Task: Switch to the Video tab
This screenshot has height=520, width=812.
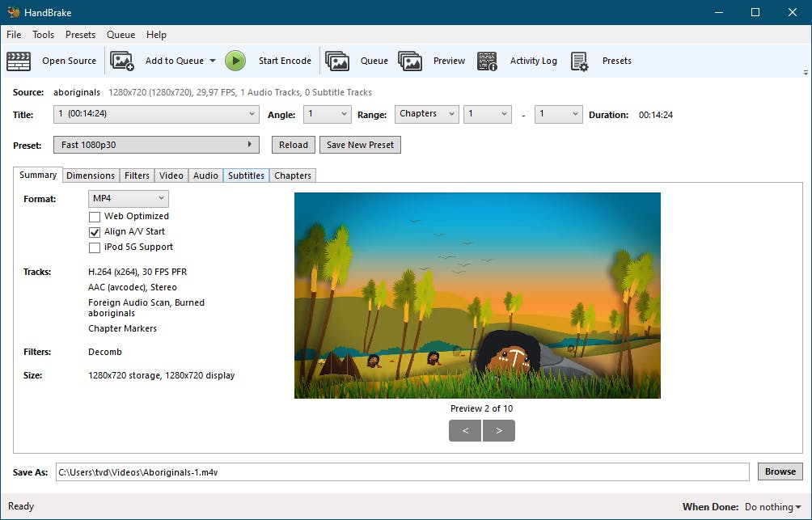Action: pos(171,175)
